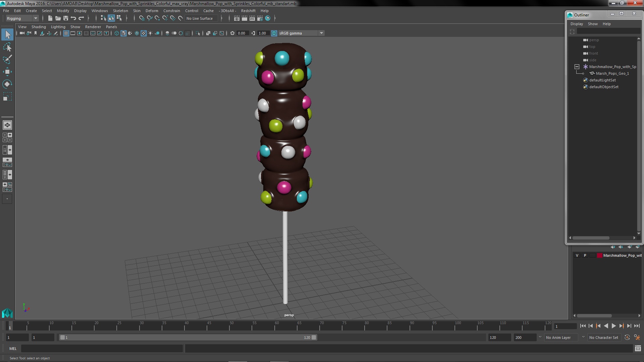Open the Rigging menu set dropdown
Viewport: 644px width, 362px height.
point(22,18)
